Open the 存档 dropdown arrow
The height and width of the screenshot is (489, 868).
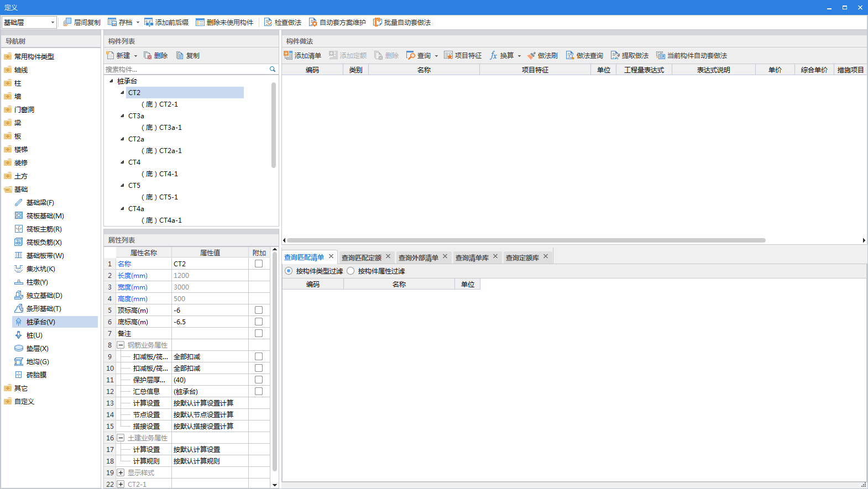138,23
